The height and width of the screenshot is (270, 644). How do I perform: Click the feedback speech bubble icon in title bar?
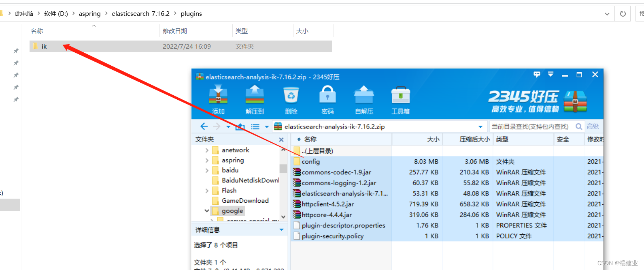(x=537, y=74)
